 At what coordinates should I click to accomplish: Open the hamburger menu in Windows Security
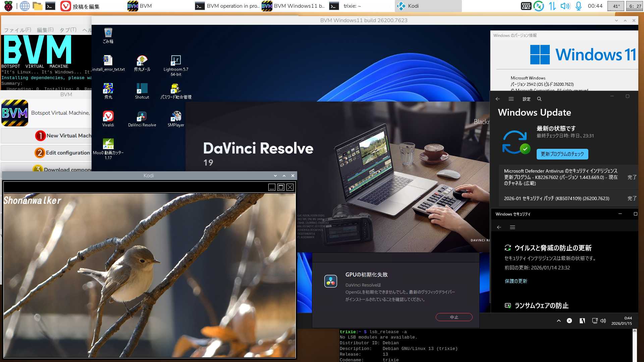point(513,227)
